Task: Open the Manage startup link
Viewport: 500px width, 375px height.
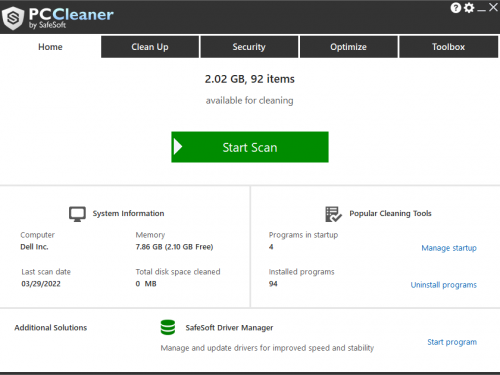Action: click(449, 248)
